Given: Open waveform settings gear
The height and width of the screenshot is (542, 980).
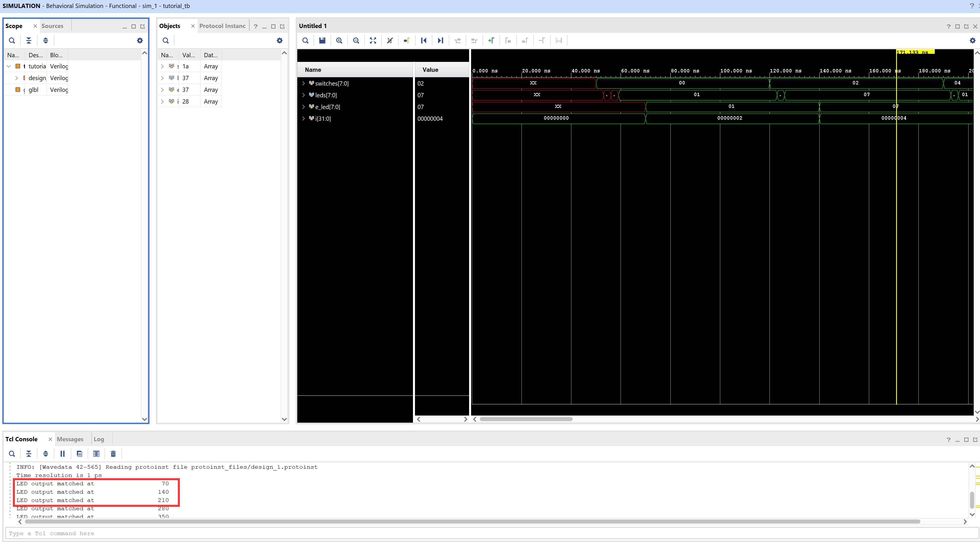Looking at the screenshot, I should point(972,41).
